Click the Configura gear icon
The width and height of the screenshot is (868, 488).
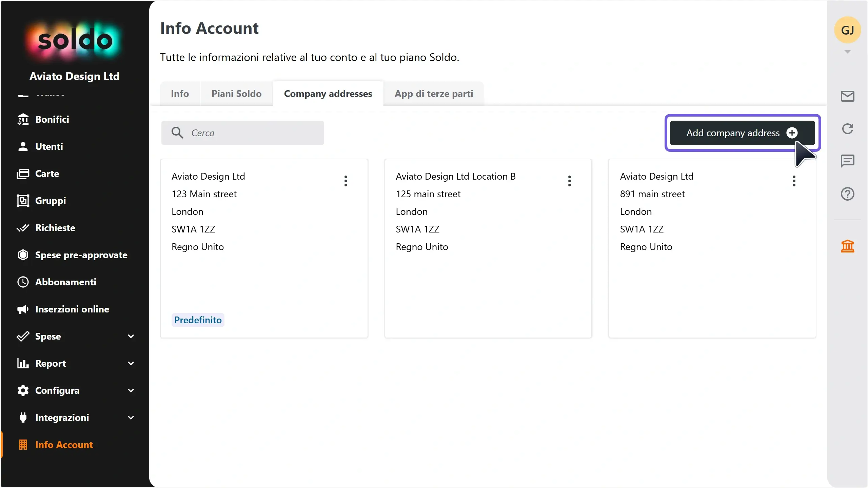[23, 390]
